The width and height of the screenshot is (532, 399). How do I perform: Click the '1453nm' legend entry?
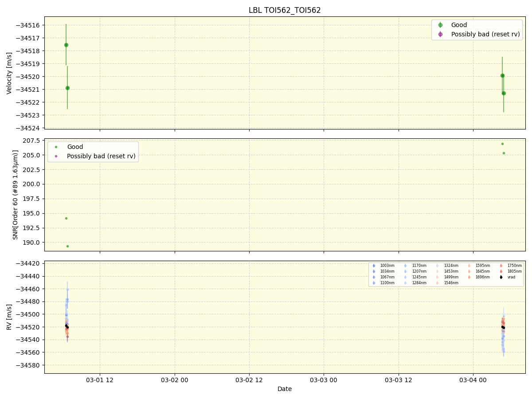[x=451, y=271]
